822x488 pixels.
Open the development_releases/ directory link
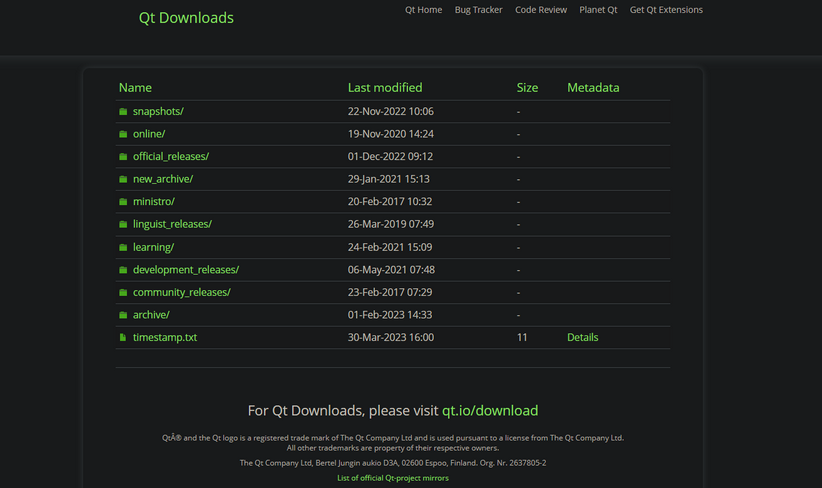click(x=186, y=269)
